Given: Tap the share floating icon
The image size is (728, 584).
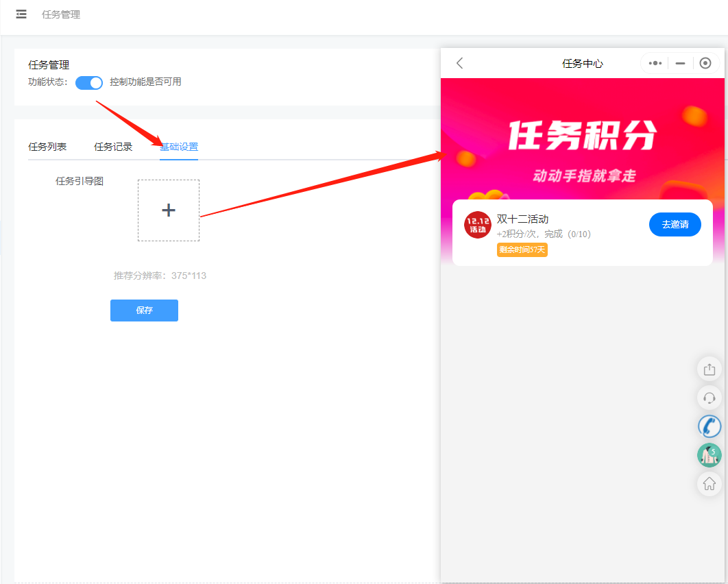Looking at the screenshot, I should click(x=709, y=369).
